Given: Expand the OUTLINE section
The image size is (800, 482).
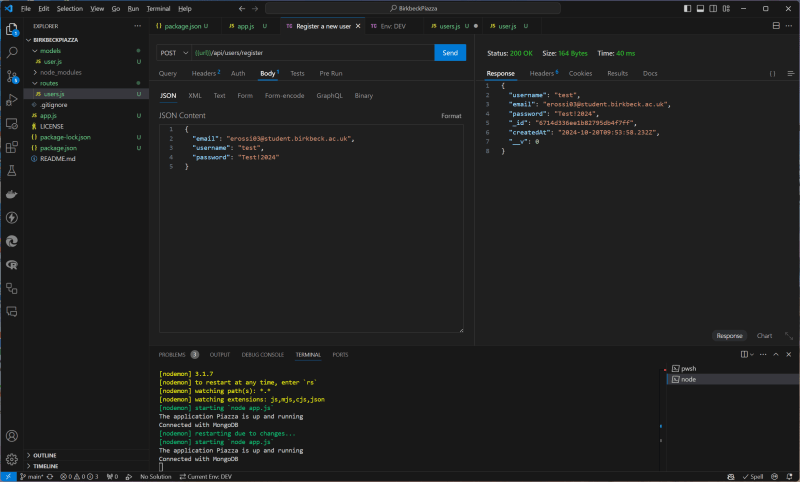Looking at the screenshot, I should click(29, 455).
